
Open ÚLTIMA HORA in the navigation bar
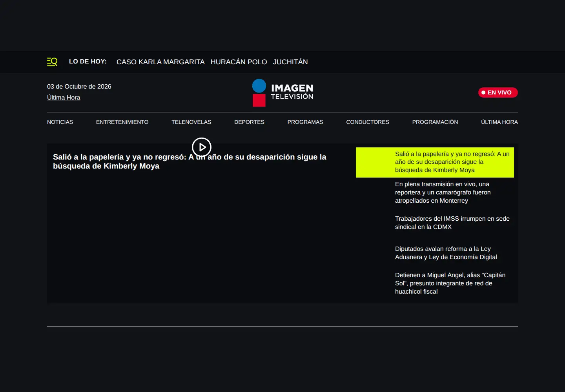pos(499,122)
